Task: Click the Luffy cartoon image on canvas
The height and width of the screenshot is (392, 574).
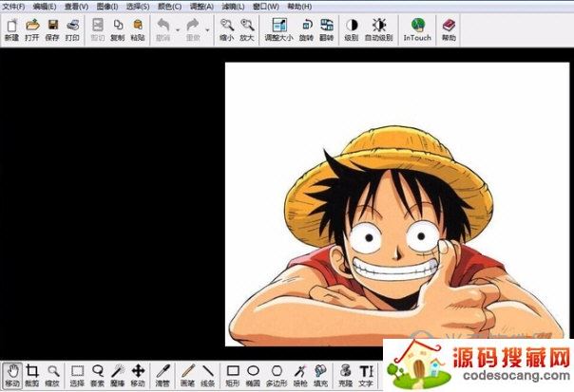Action: point(397,204)
